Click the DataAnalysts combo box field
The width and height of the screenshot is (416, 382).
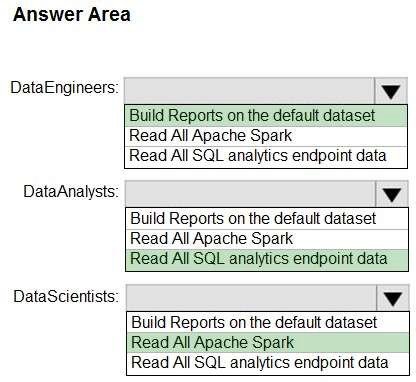click(250, 194)
